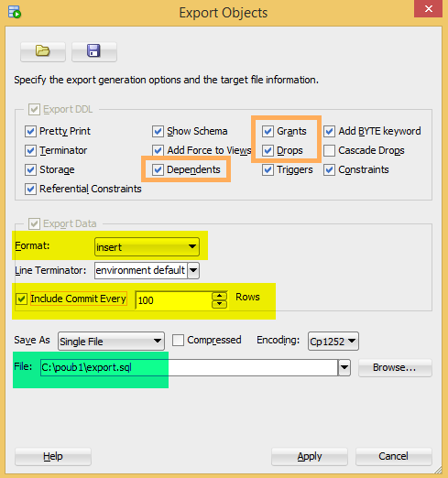The width and height of the screenshot is (448, 478).
Task: Enable the Compressed checkbox
Action: click(178, 340)
